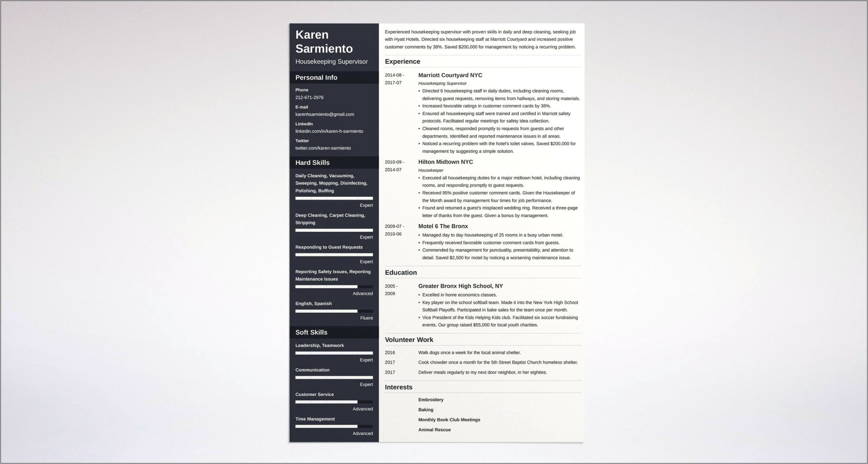
Task: Click the Phone icon in Personal Info
Action: point(301,90)
